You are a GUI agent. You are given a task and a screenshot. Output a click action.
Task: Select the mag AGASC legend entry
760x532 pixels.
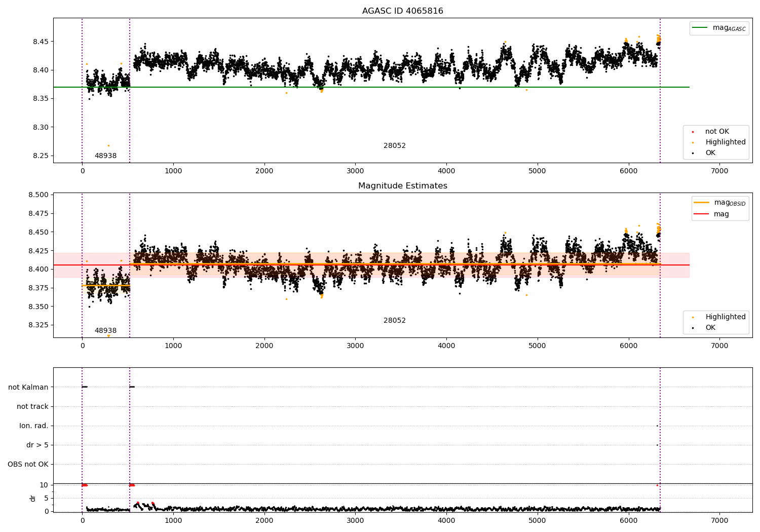point(719,28)
